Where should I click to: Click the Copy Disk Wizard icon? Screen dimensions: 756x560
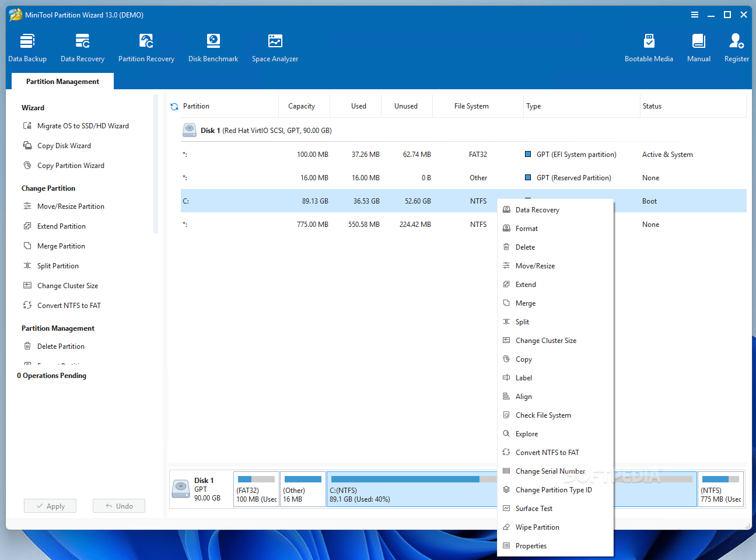coord(27,146)
